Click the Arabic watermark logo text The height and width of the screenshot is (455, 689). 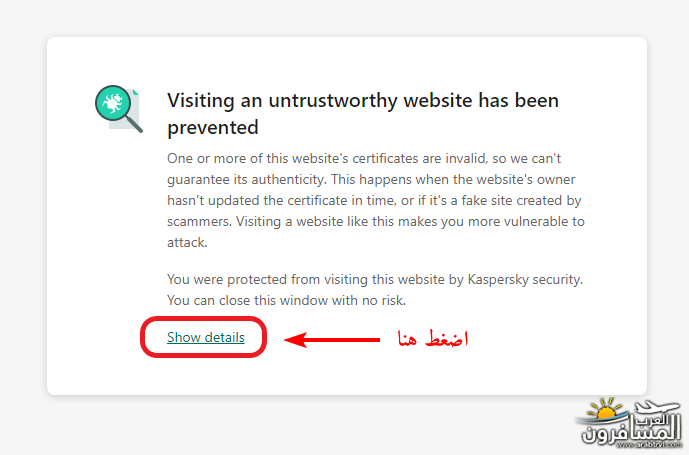(631, 429)
